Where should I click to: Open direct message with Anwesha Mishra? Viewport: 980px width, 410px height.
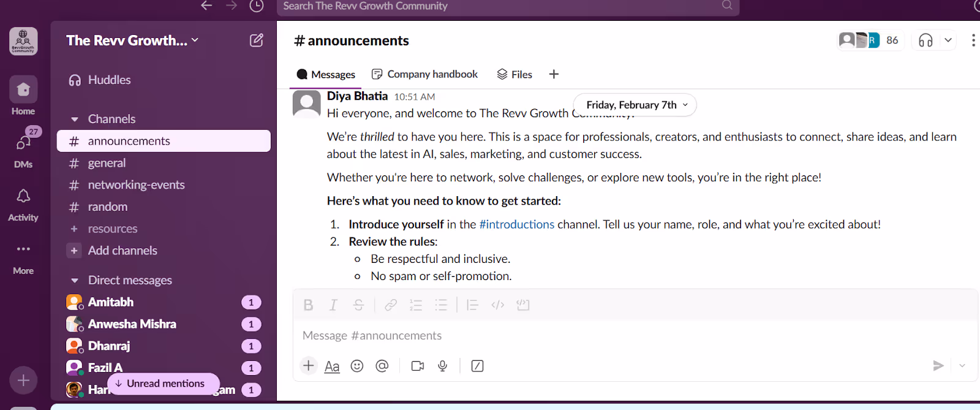[x=164, y=324]
